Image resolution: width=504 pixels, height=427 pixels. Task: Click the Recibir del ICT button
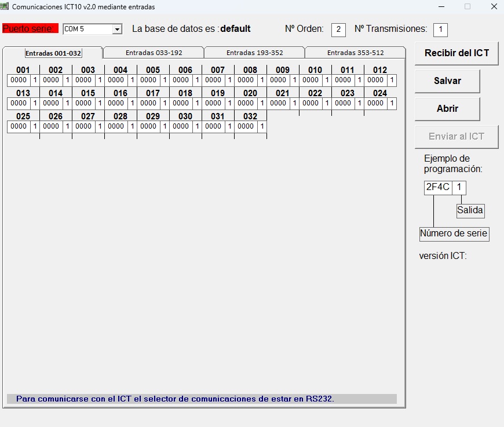(x=456, y=53)
